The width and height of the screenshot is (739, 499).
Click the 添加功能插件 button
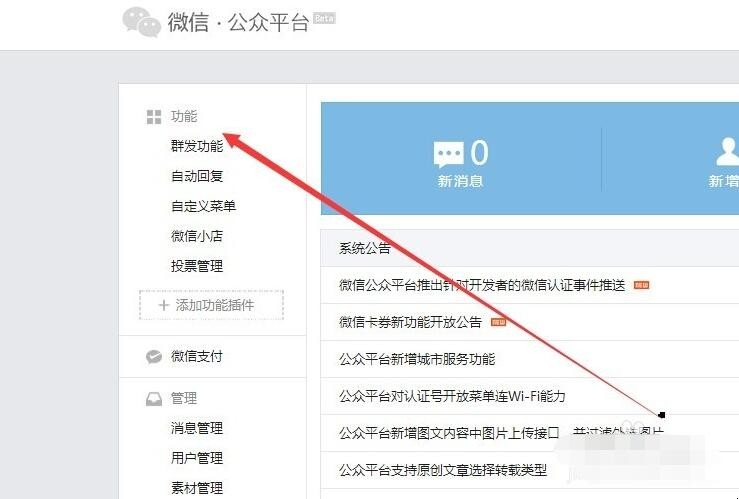[212, 305]
